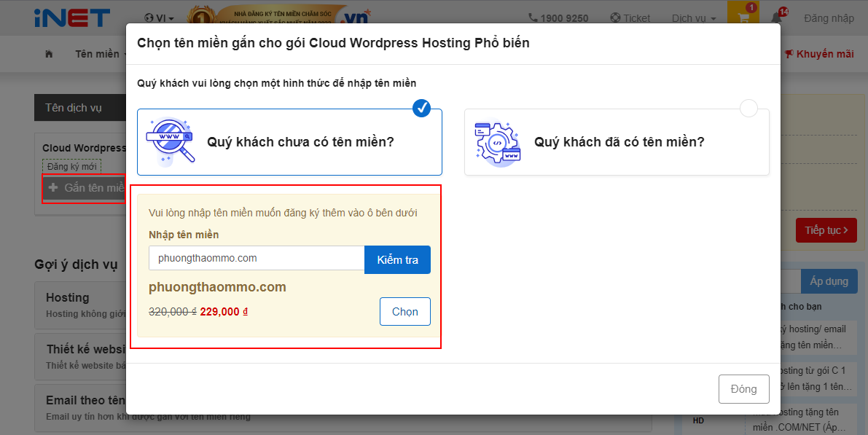The image size is (868, 435).
Task: Click the Ticket lifebuoy icon
Action: 615,18
